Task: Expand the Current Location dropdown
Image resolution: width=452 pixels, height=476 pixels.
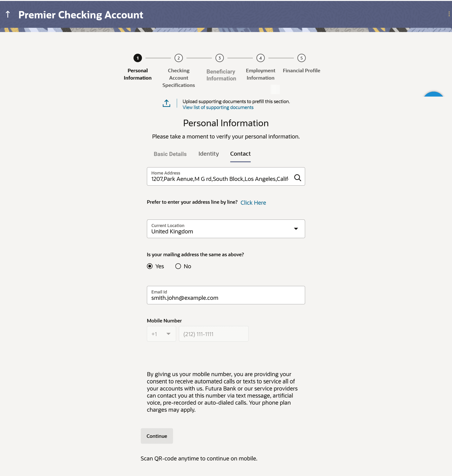Action: pyautogui.click(x=296, y=229)
